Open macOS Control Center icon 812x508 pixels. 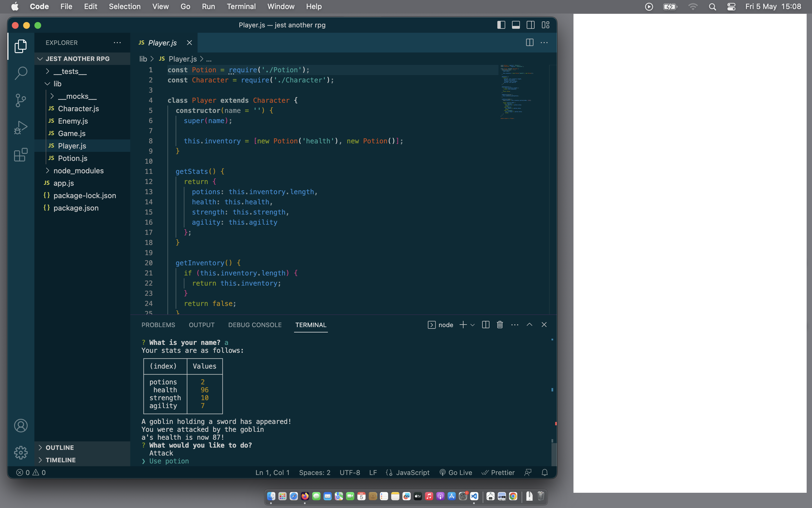(x=731, y=6)
